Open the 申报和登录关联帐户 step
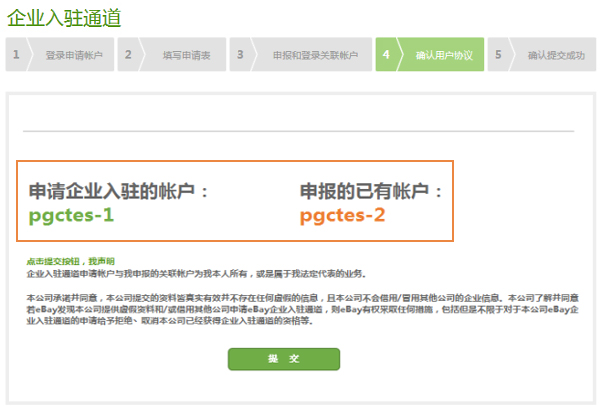 (x=314, y=56)
